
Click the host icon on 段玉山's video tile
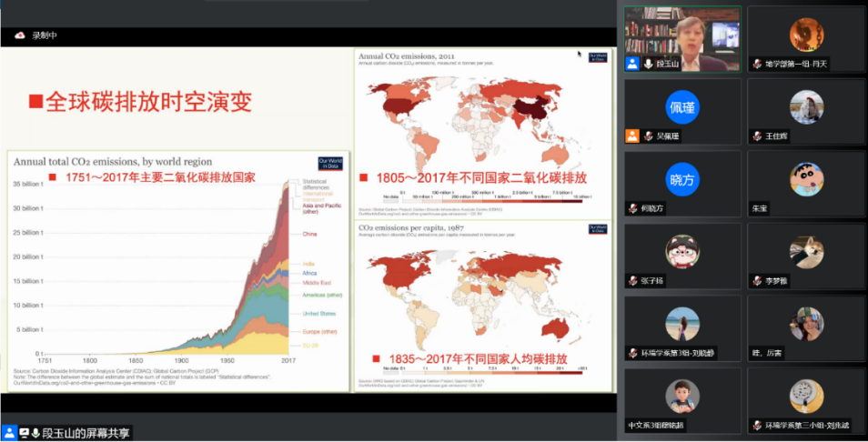(631, 64)
